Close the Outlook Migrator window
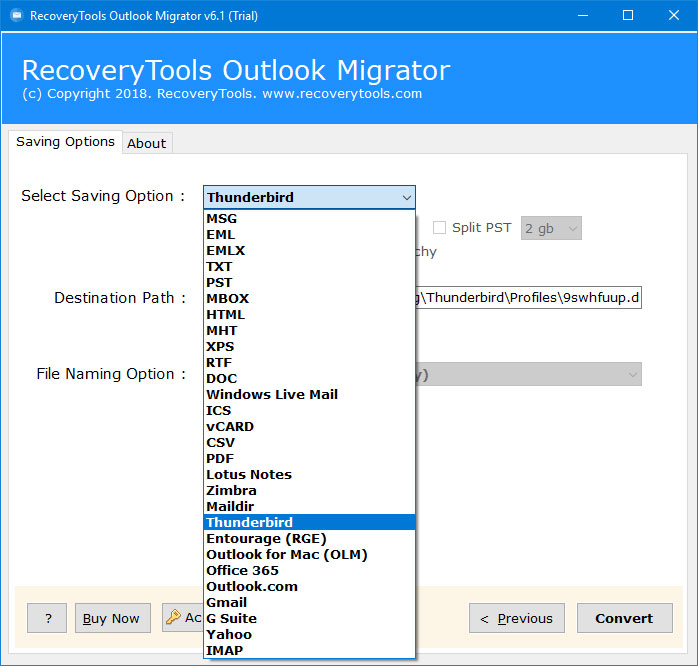Image resolution: width=698 pixels, height=666 pixels. coord(674,16)
